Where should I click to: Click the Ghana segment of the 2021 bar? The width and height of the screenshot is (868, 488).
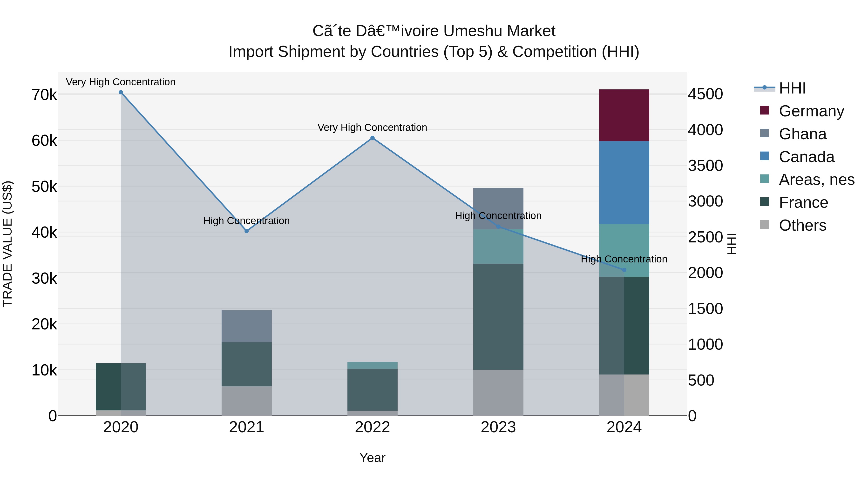point(247,326)
